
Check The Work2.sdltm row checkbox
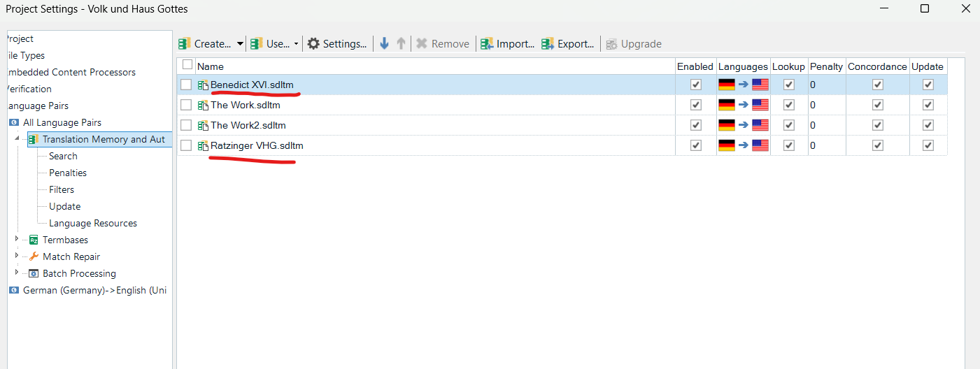186,125
